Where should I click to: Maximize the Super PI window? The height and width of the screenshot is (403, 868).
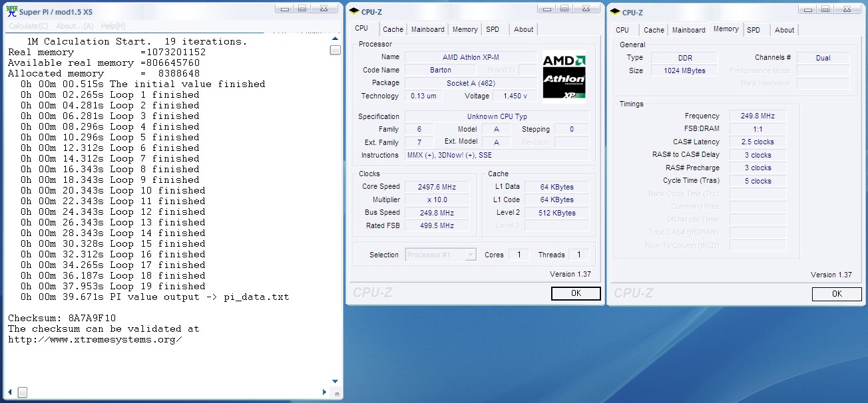tap(303, 8)
